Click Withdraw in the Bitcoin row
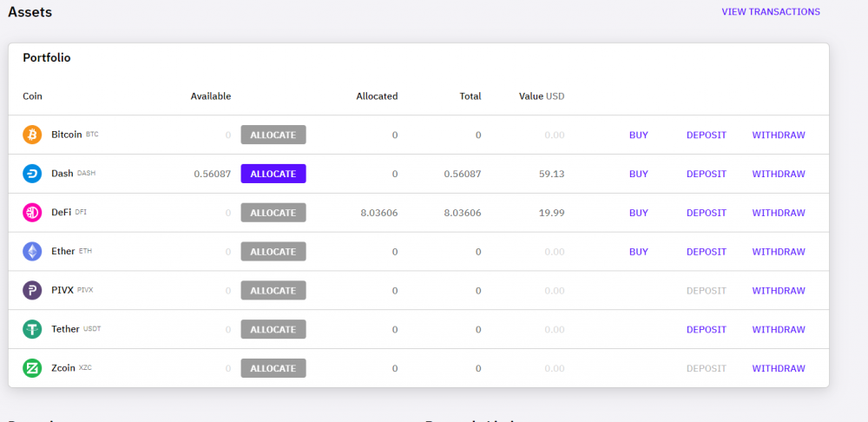The height and width of the screenshot is (422, 868). click(778, 135)
